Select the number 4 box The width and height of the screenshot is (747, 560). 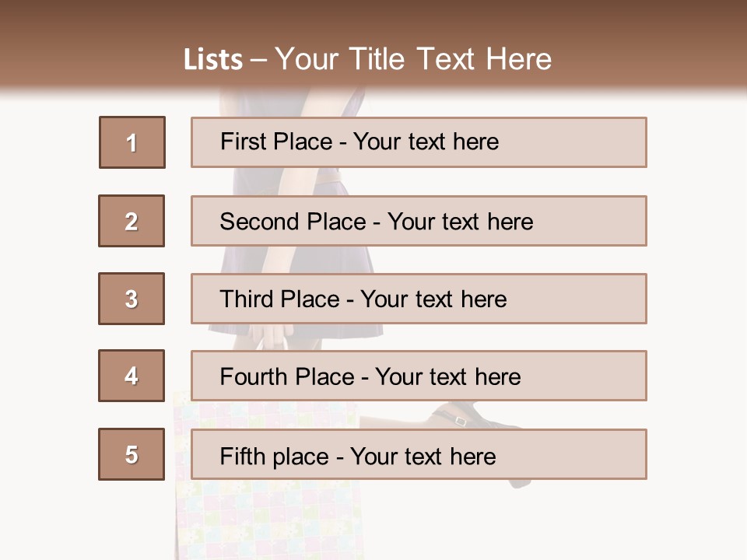click(132, 376)
